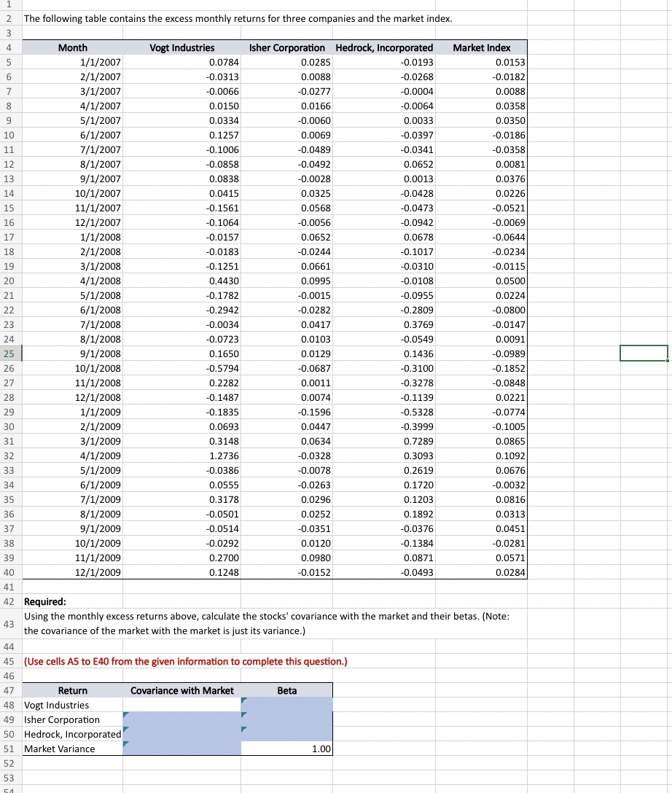Select the Hedrock, Incorporated row label in the answer table
Viewport: 672px width, 793px height.
(72, 734)
